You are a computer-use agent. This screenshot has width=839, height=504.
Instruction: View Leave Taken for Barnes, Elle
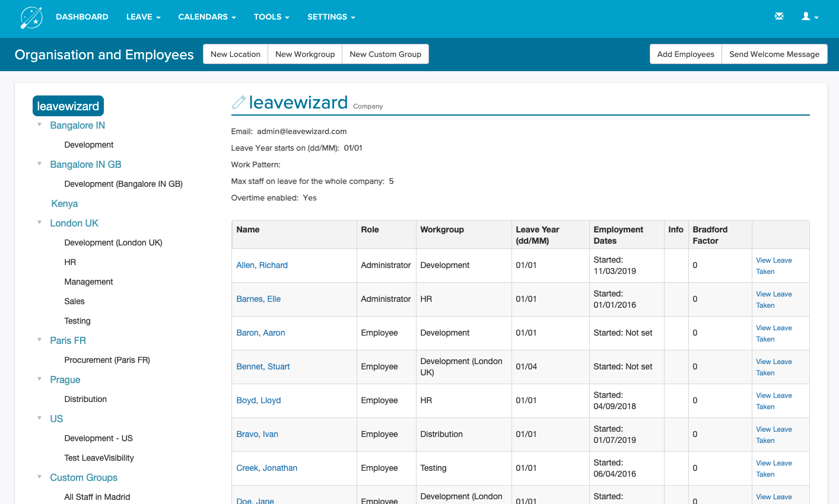pyautogui.click(x=774, y=299)
